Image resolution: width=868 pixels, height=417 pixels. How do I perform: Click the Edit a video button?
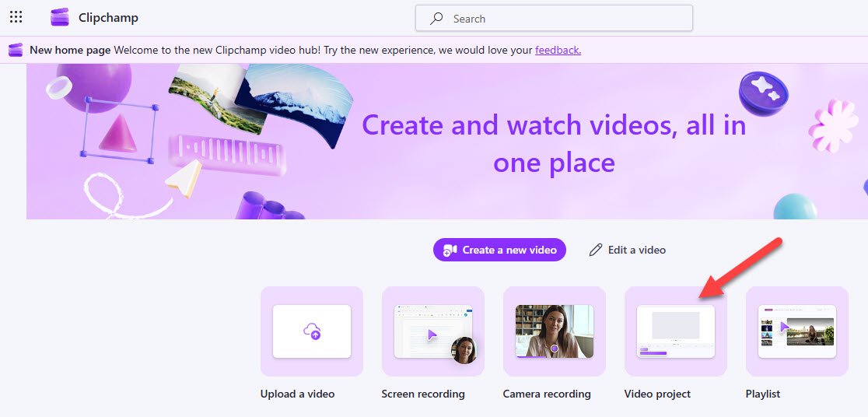point(627,250)
